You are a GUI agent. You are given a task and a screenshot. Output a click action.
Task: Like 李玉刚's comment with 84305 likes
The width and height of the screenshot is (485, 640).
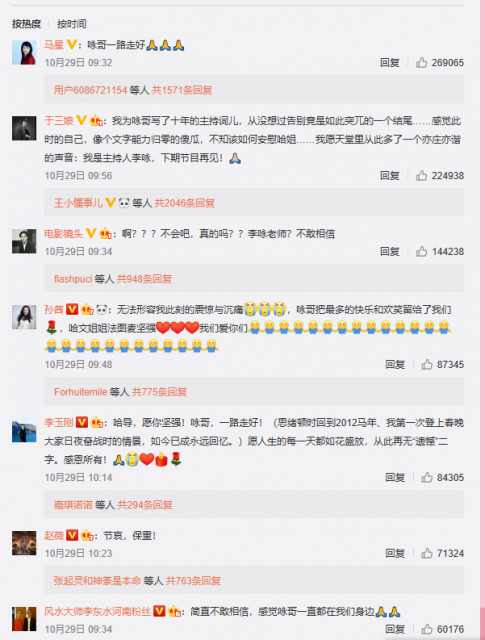click(427, 478)
